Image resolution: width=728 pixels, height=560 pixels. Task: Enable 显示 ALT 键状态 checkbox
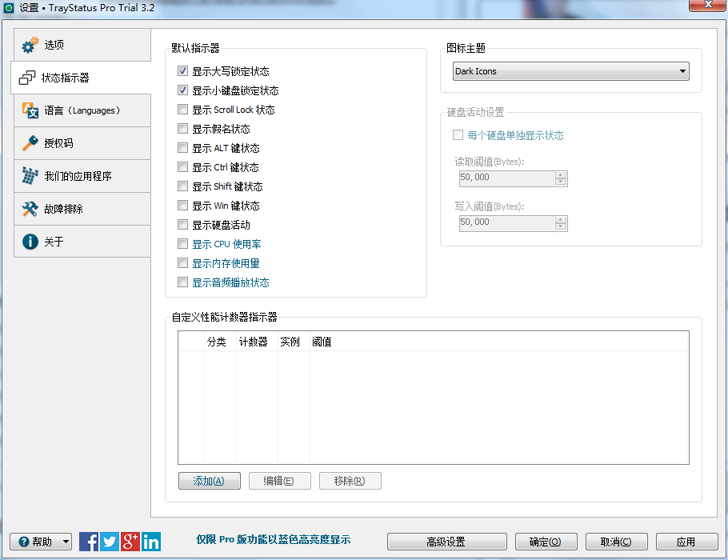[183, 148]
